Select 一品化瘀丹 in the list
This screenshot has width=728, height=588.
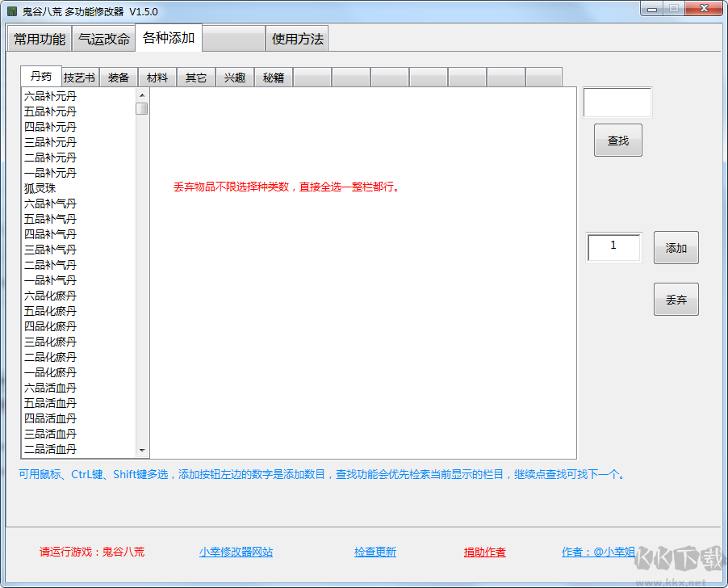pos(50,372)
